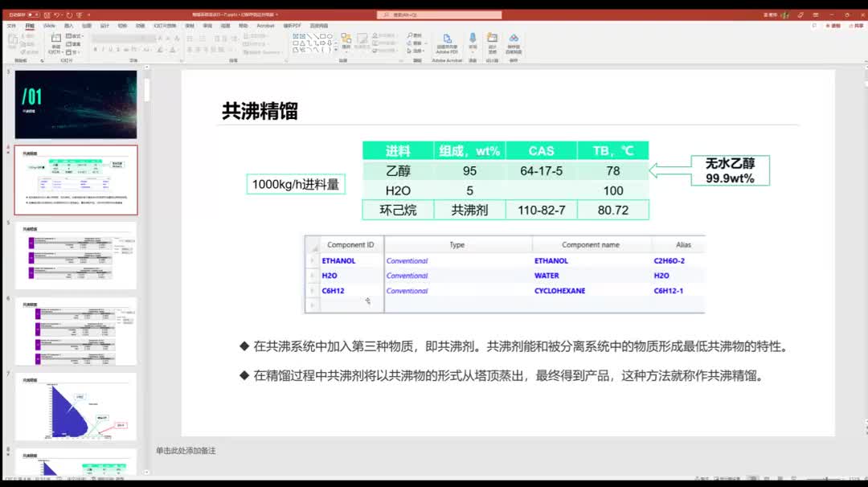Switch to the Acrobat ribbon tab

pyautogui.click(x=265, y=26)
